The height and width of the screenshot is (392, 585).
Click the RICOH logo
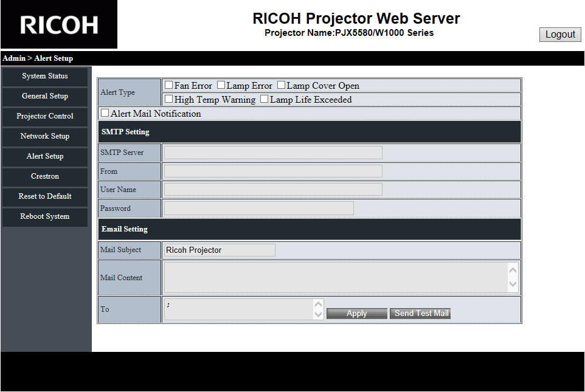59,24
